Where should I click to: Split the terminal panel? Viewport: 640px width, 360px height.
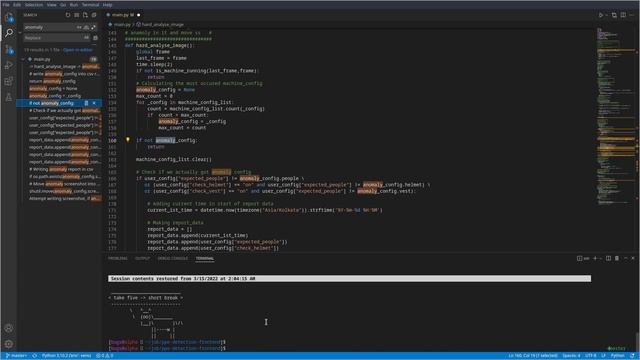coord(608,258)
